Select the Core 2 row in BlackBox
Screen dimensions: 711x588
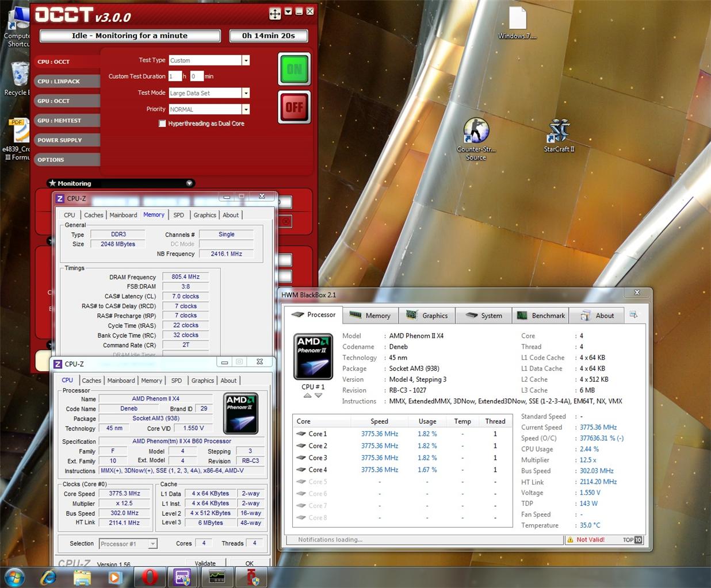click(x=402, y=446)
